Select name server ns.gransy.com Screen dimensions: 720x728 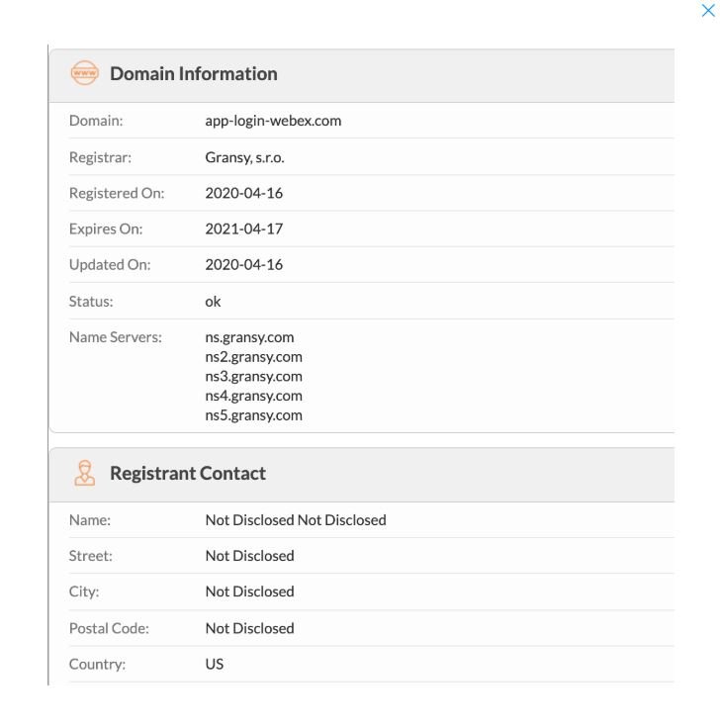(x=249, y=336)
